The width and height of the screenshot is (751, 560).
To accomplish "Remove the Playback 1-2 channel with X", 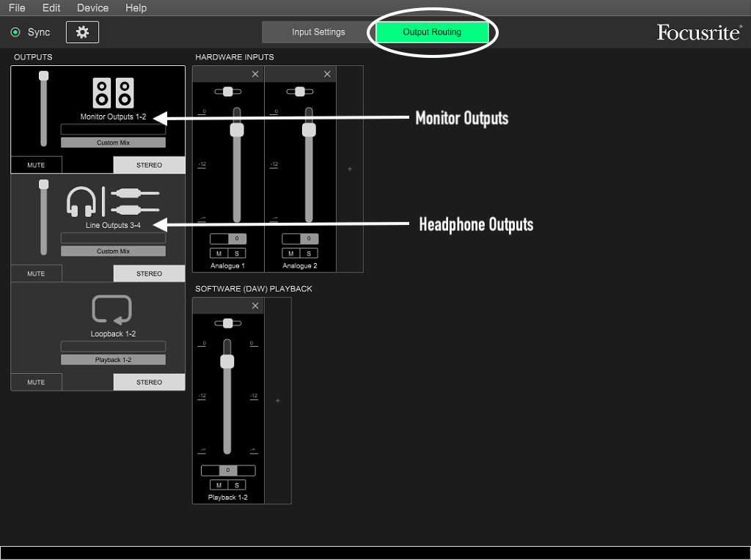I will (255, 306).
